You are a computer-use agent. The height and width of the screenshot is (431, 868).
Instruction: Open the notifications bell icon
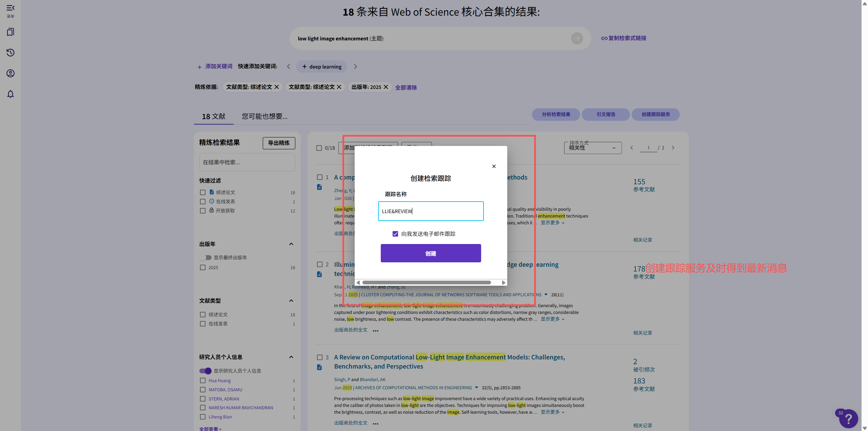11,94
